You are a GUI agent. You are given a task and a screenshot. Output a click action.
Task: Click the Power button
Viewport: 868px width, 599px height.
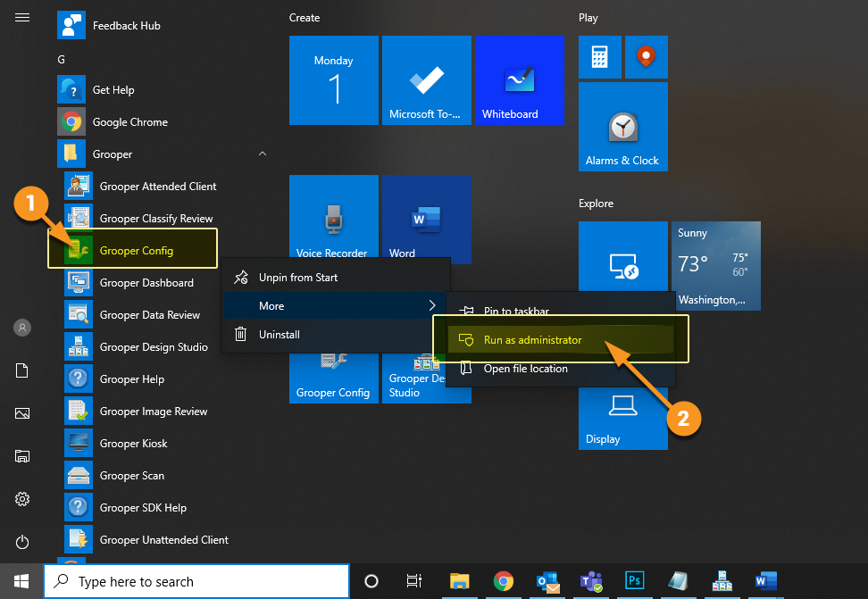click(x=22, y=541)
